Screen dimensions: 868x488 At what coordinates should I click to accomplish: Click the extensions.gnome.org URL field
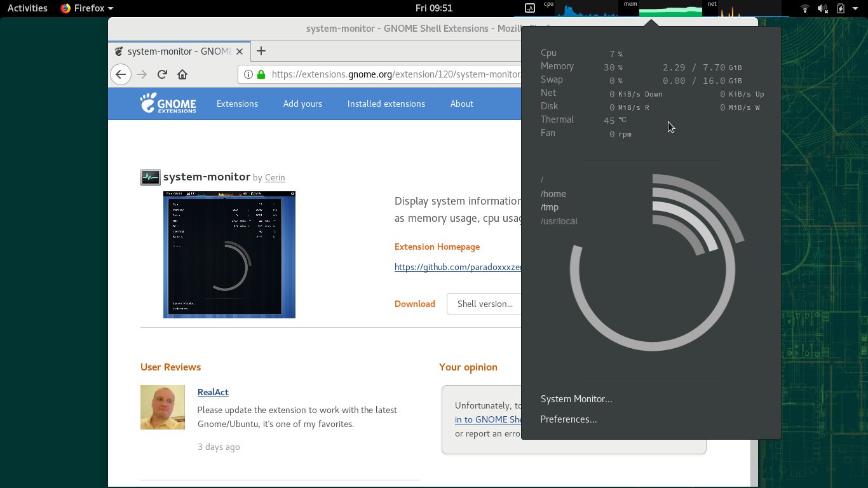pyautogui.click(x=395, y=74)
